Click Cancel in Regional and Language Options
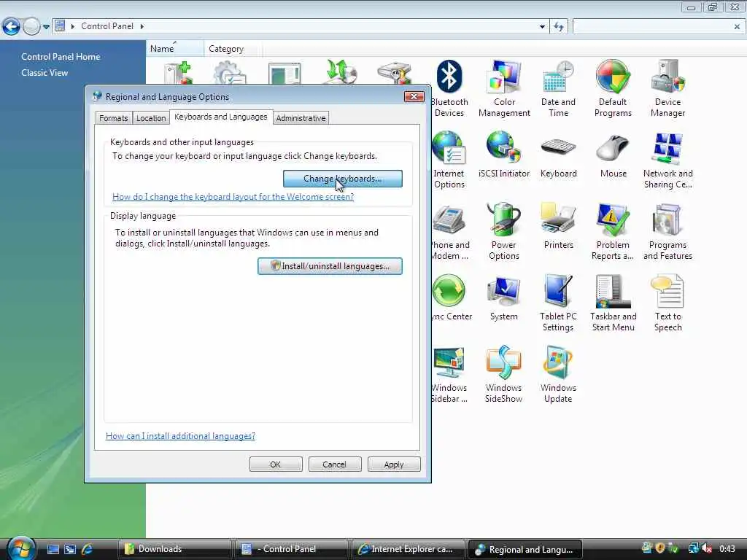This screenshot has width=747, height=560. pos(335,464)
